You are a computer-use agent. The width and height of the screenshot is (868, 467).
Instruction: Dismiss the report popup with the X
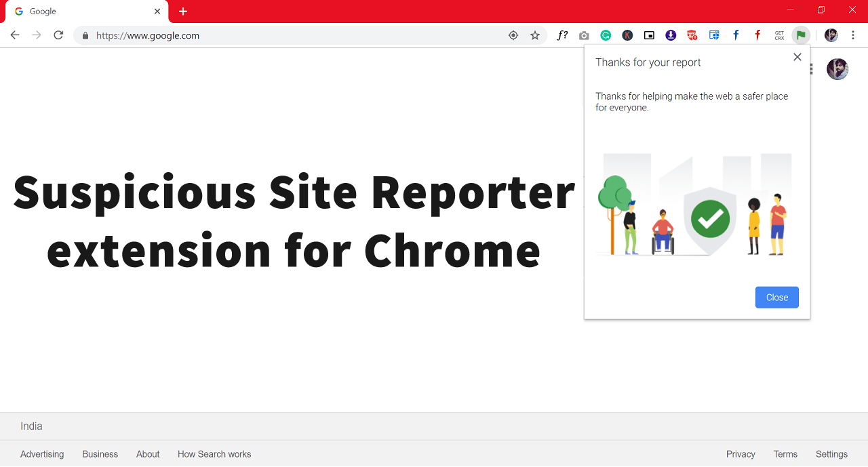(x=797, y=57)
